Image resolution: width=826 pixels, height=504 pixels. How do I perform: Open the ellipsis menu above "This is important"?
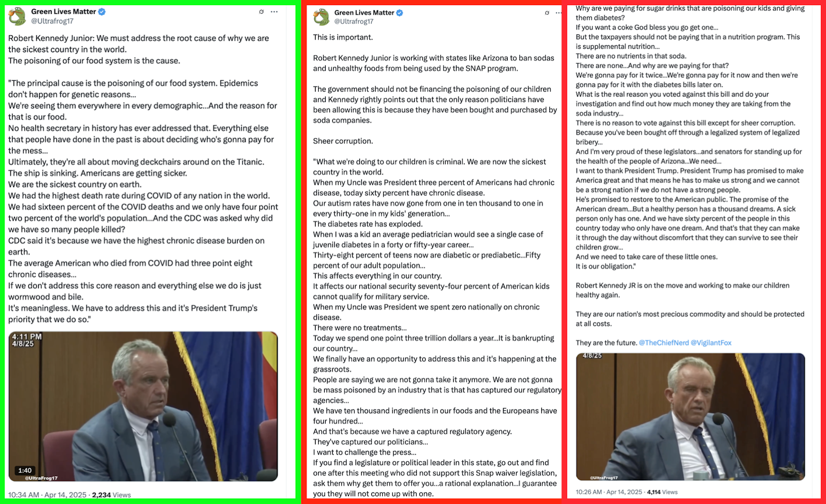(558, 13)
